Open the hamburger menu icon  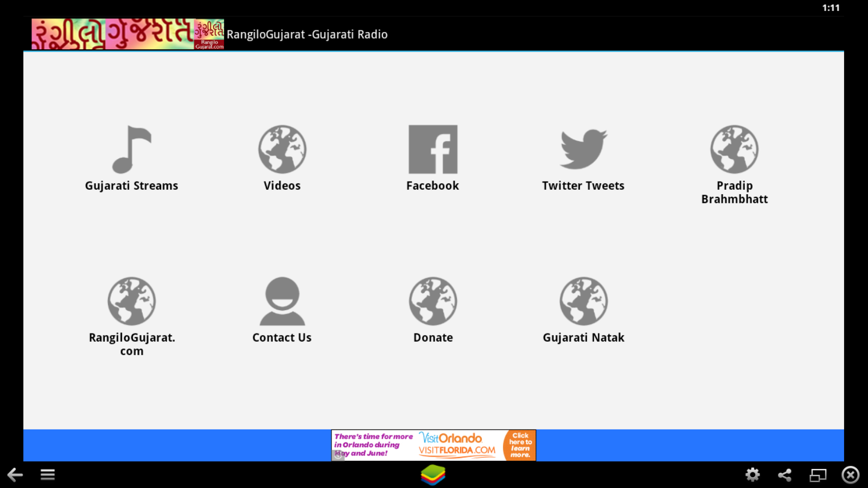pyautogui.click(x=48, y=475)
